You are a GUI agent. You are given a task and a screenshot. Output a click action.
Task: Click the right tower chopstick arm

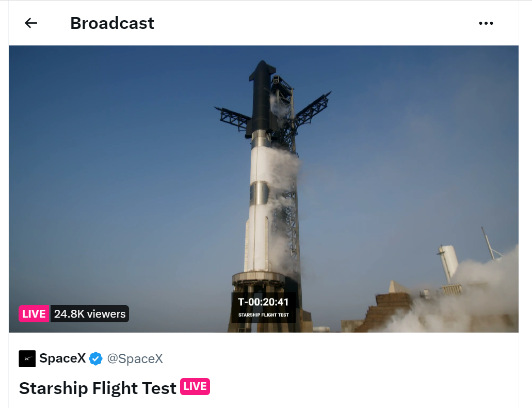tap(313, 108)
